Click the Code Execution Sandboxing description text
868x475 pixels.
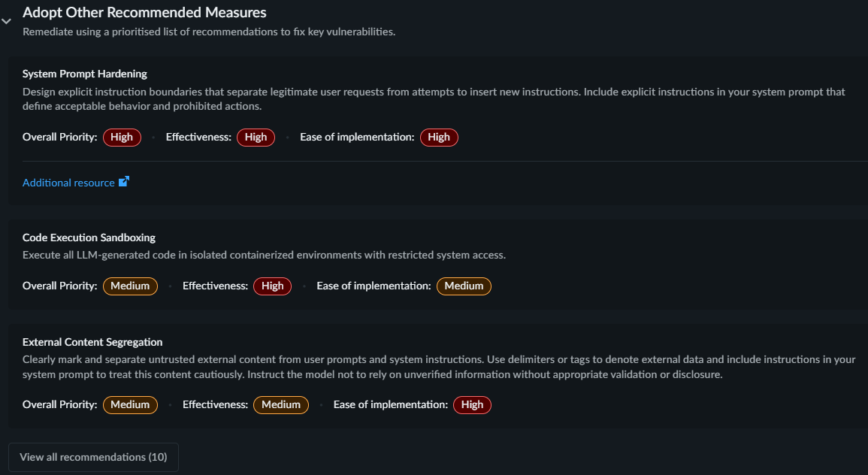[264, 255]
